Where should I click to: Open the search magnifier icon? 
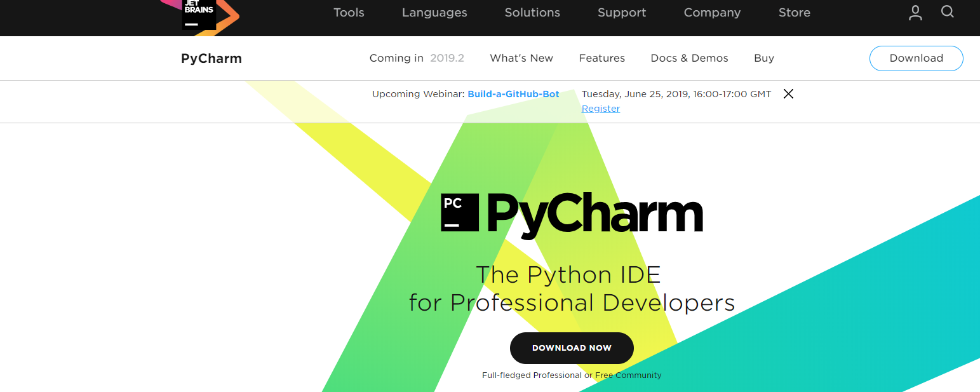point(948,12)
